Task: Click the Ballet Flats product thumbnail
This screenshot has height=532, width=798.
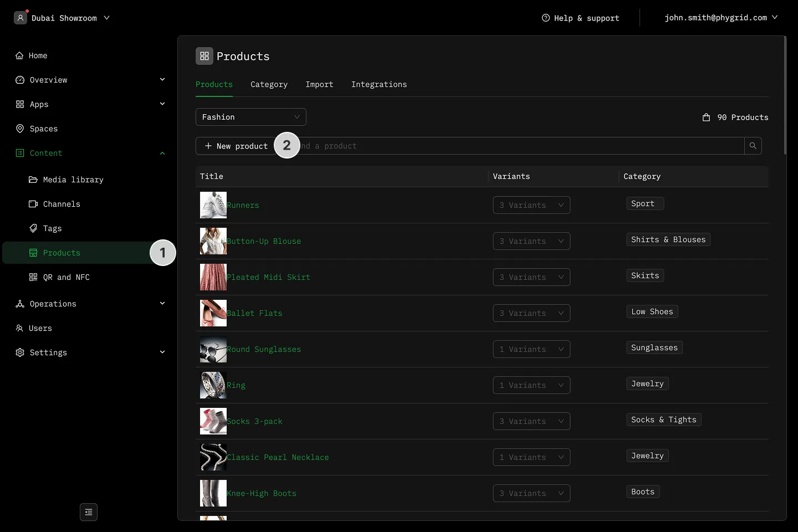Action: click(x=213, y=313)
